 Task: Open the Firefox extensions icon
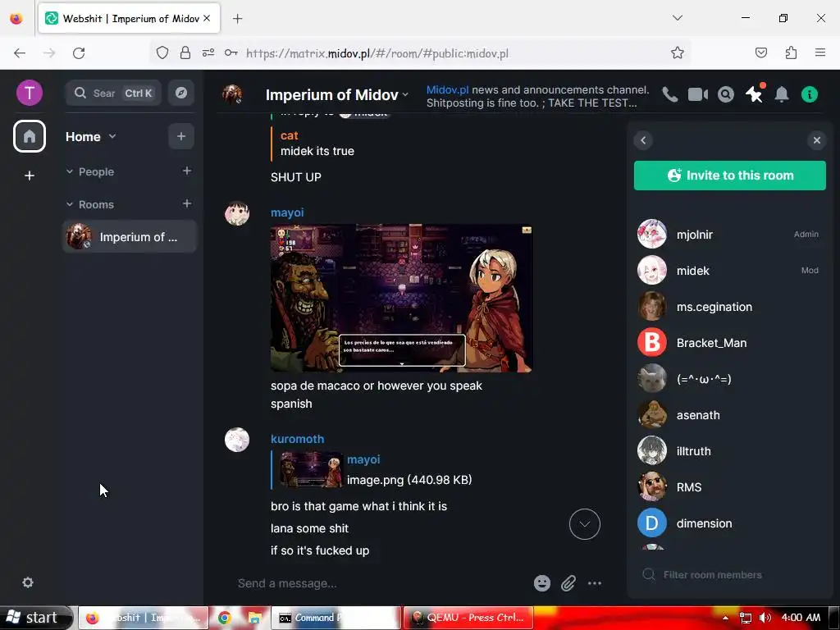[792, 52]
